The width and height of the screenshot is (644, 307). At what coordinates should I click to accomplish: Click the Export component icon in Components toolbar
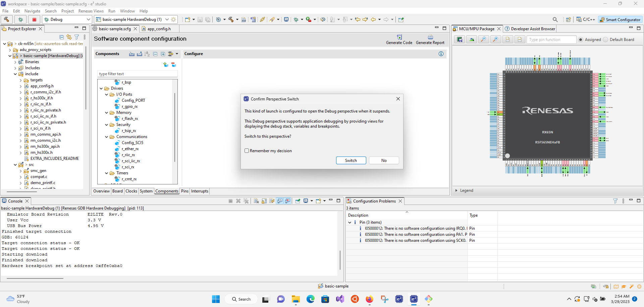coord(140,54)
